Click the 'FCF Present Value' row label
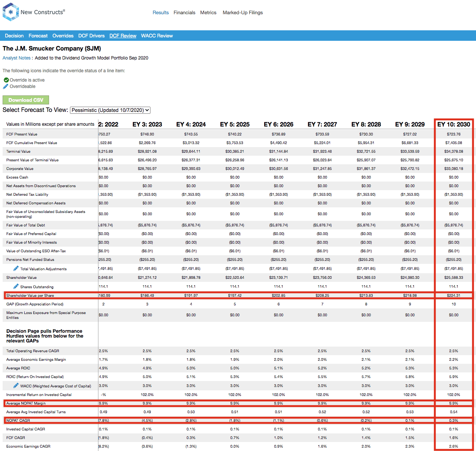This screenshot has width=476, height=451. tap(22, 134)
